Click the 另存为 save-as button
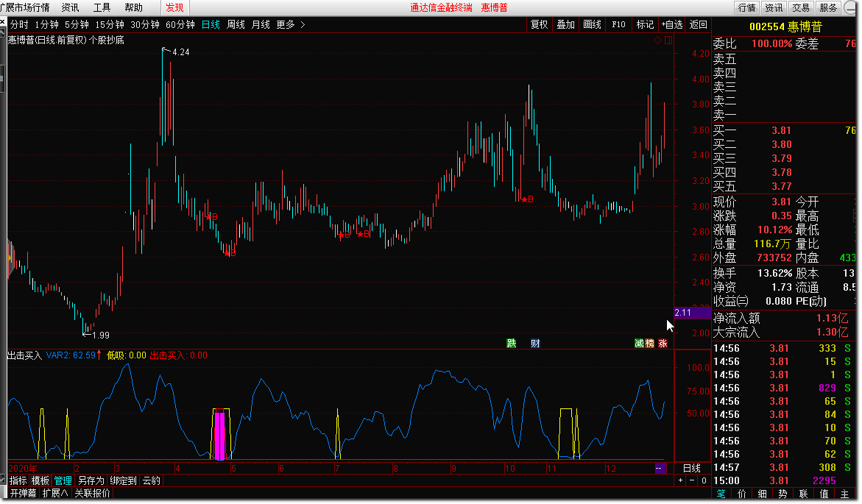This screenshot has height=504, width=862. click(91, 481)
